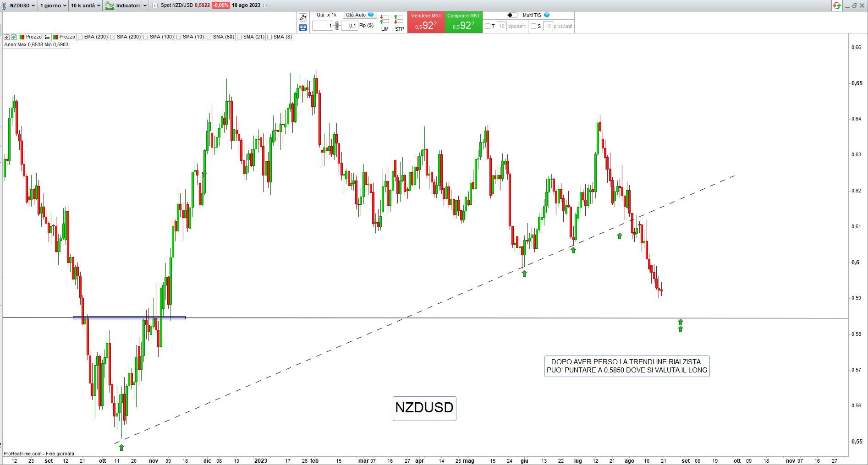
Task: Click the red-green trading arrows icon top right
Action: click(x=837, y=5)
